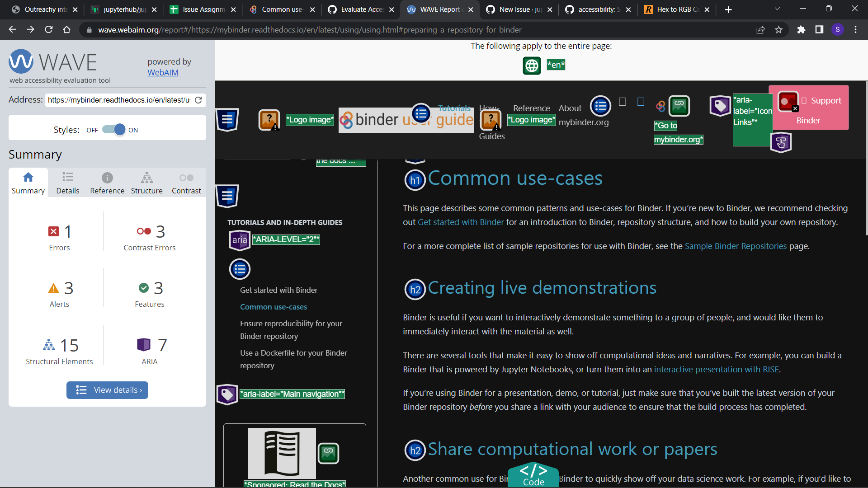Open Ensure reproducibility for your Binder repository

click(291, 330)
